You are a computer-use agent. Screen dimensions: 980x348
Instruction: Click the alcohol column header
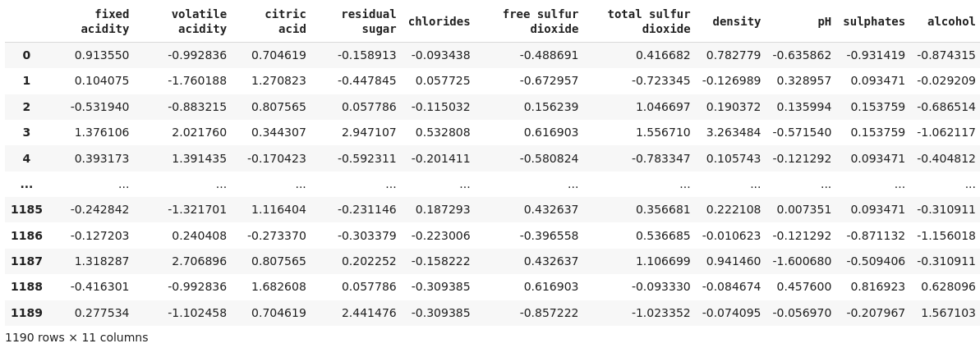tap(950, 21)
